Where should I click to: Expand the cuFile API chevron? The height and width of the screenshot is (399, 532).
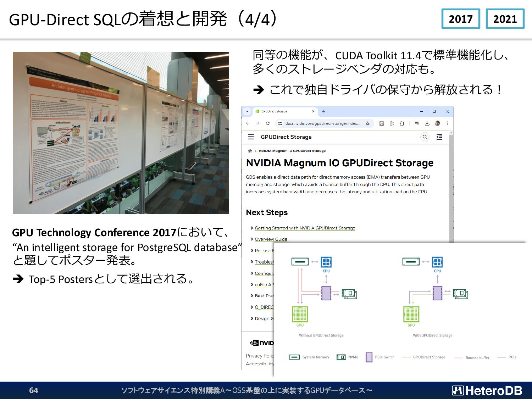click(x=252, y=285)
